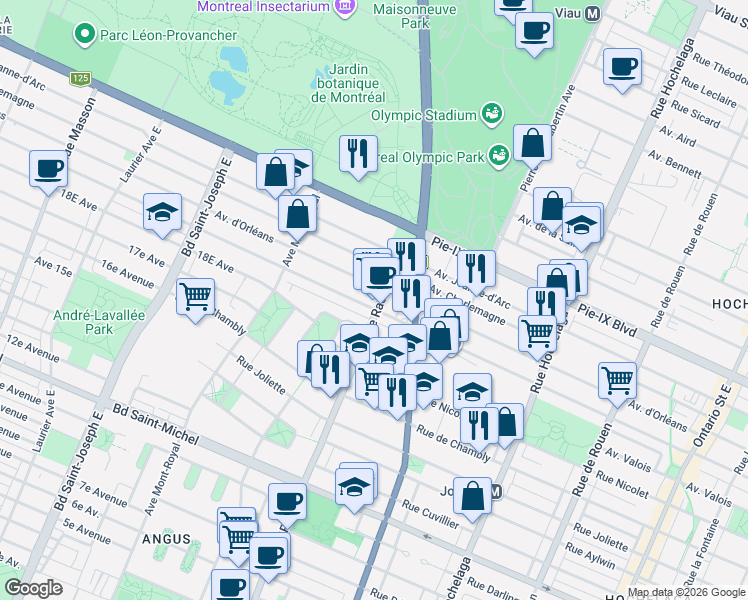Click the shopping bag marker at Joliette metro

pyautogui.click(x=472, y=496)
